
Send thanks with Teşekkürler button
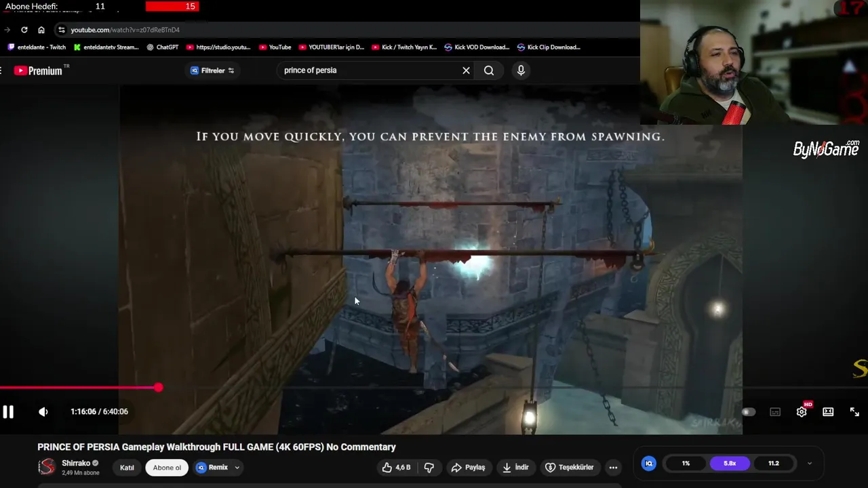pyautogui.click(x=570, y=468)
